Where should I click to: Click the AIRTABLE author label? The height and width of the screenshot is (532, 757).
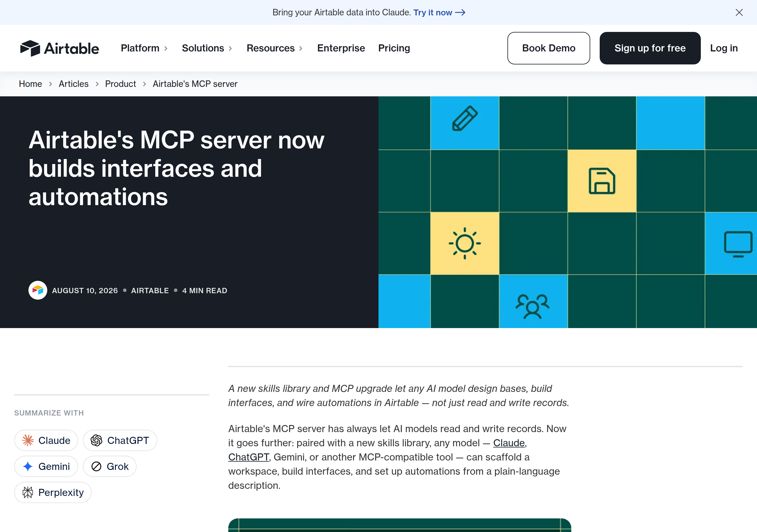coord(150,291)
